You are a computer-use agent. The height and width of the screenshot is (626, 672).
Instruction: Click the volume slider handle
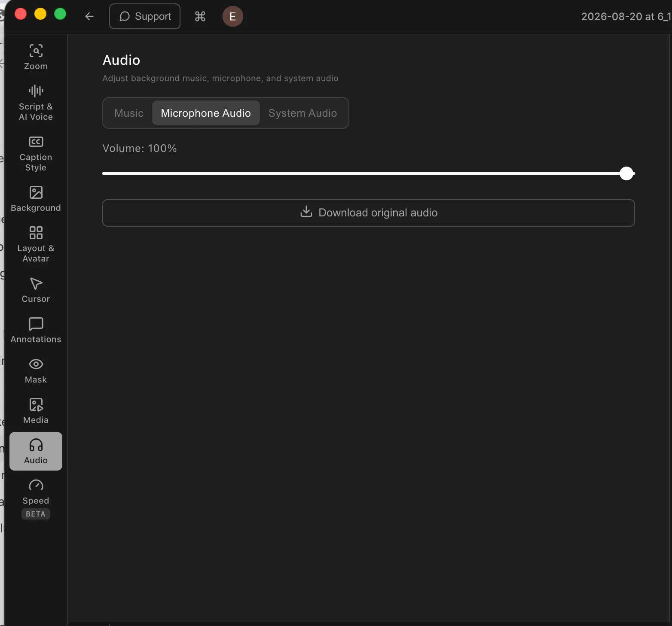point(626,173)
